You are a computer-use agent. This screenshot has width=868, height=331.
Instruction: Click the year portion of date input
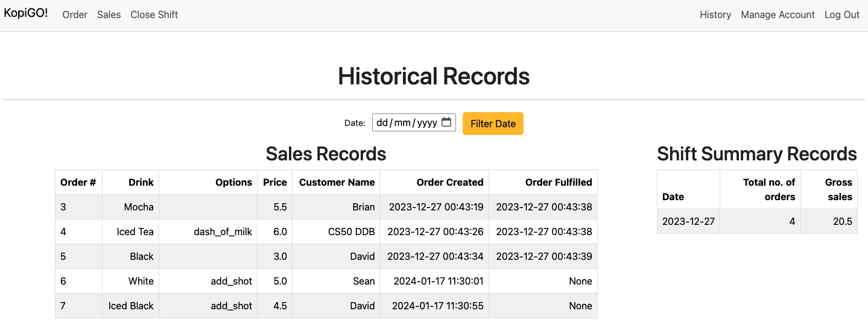pos(427,123)
